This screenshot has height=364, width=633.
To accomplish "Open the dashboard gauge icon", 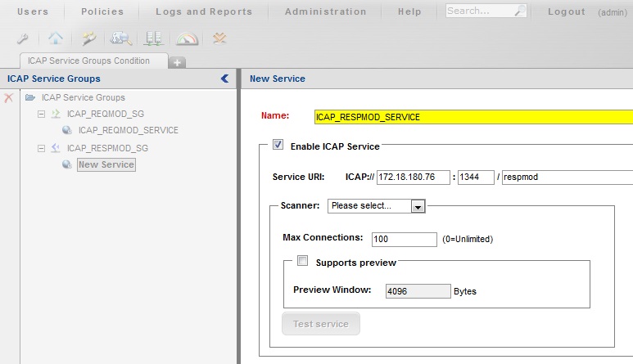I will coord(187,38).
